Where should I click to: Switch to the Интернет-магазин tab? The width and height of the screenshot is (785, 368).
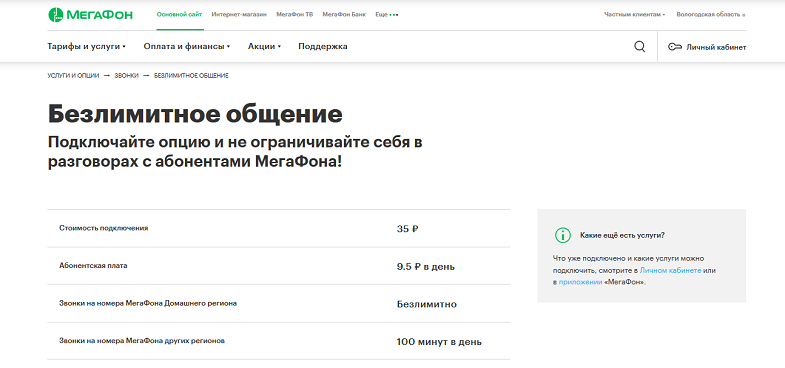pyautogui.click(x=239, y=15)
